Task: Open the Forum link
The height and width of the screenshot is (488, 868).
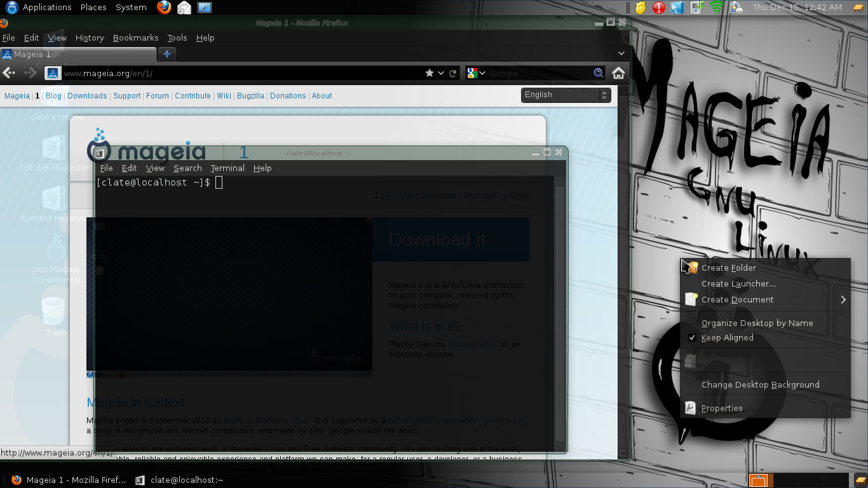Action: pos(158,96)
